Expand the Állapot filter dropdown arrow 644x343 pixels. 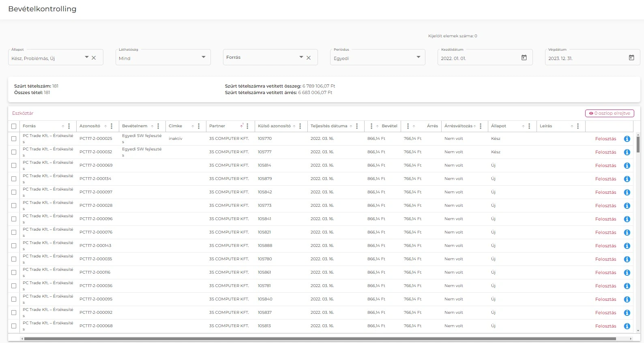point(86,57)
